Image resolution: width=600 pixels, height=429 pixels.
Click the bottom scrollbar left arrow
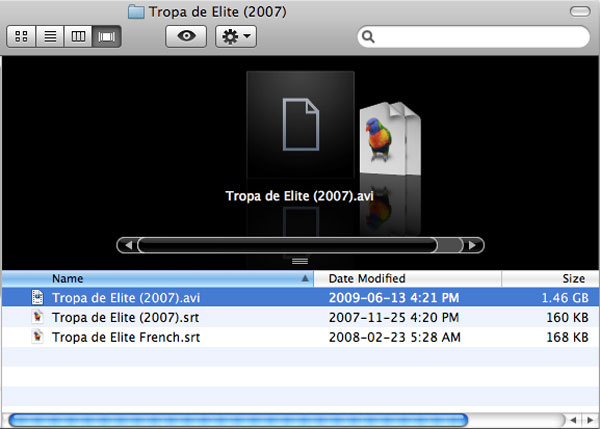573,420
